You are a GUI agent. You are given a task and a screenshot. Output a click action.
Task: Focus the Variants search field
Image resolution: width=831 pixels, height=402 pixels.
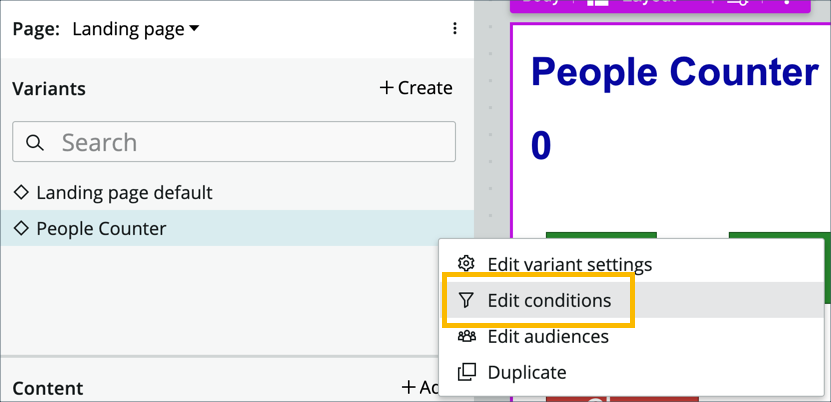pos(250,142)
